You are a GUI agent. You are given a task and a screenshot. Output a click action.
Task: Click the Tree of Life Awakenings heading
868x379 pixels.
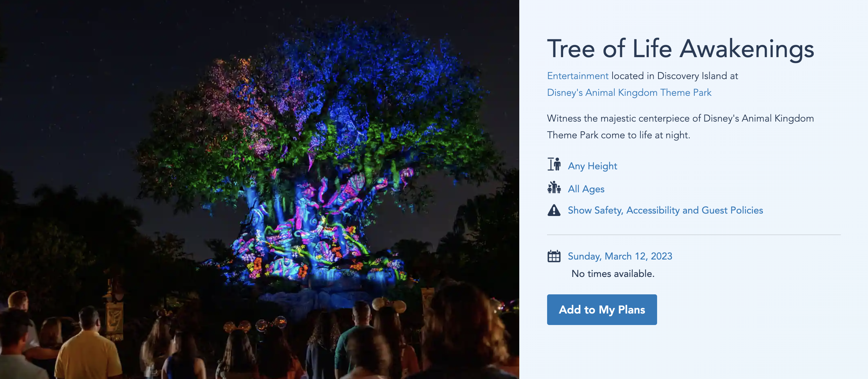tap(680, 49)
